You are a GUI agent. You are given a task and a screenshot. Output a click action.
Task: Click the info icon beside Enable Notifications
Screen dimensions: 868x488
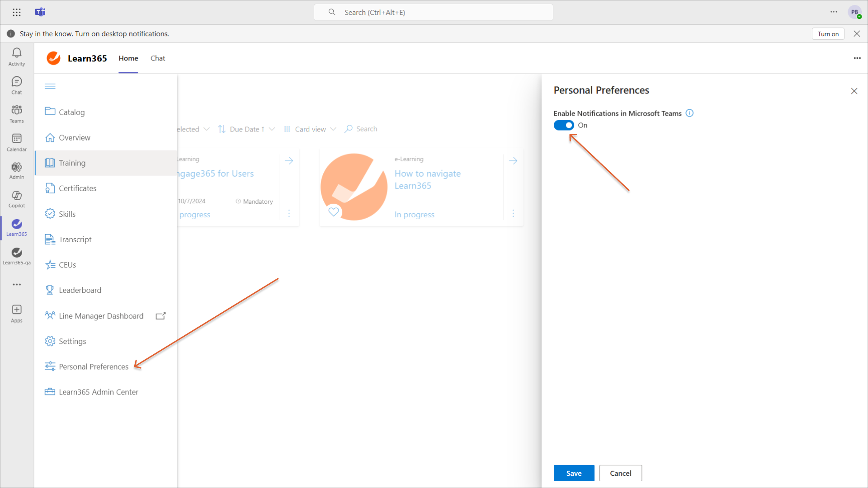(689, 113)
